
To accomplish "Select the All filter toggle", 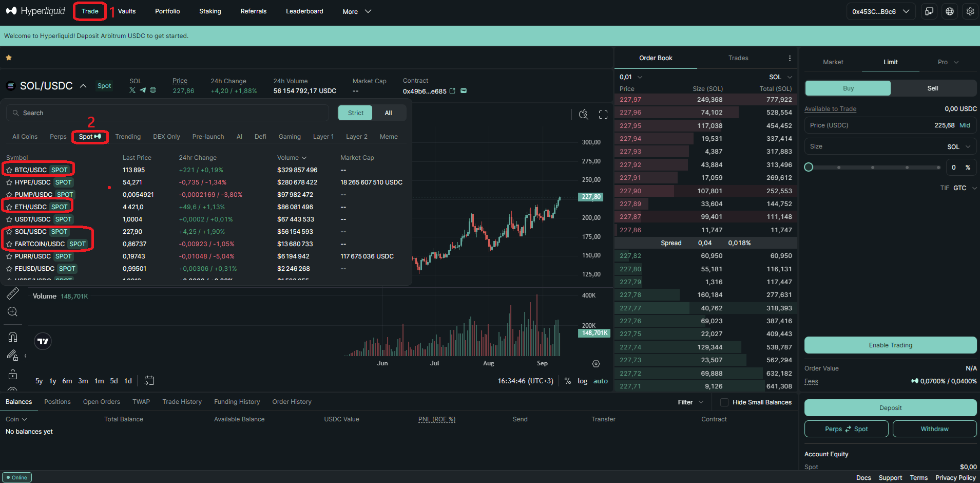I will (x=389, y=113).
